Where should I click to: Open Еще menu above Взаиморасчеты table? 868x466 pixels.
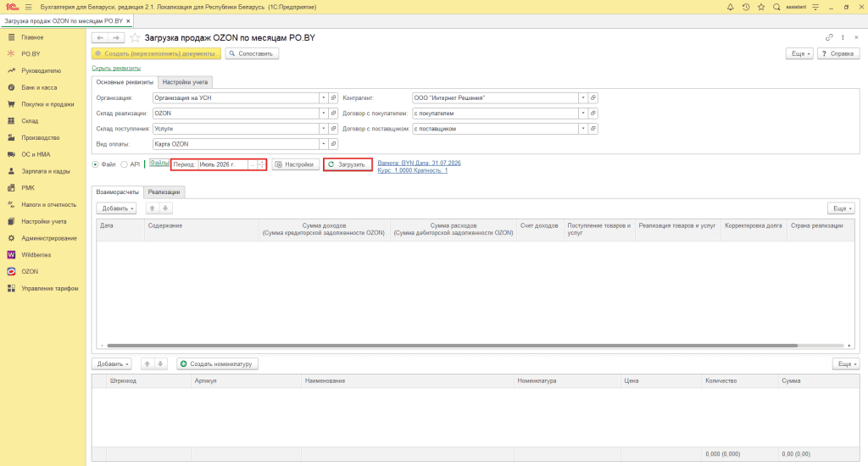[841, 208]
